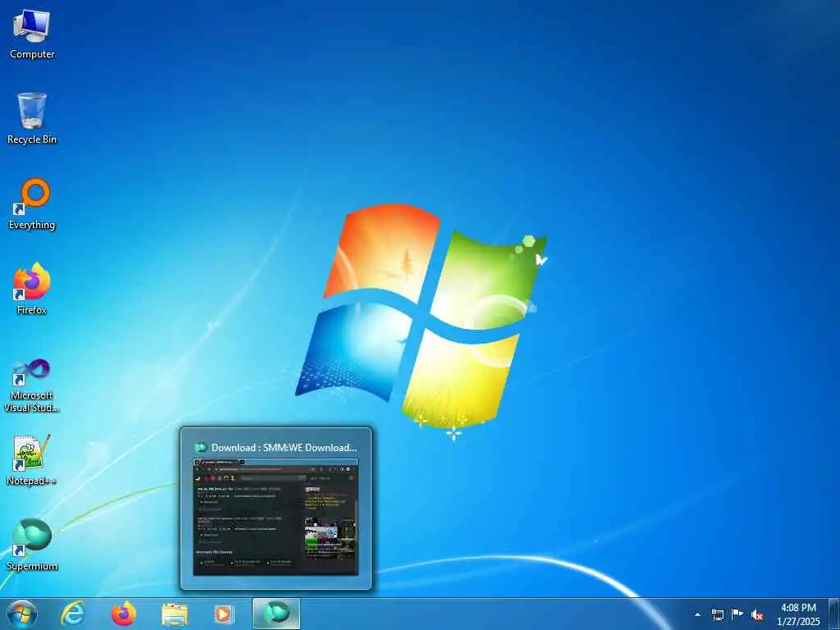The height and width of the screenshot is (630, 840).
Task: Select the Notepad++ desktop shortcut
Action: [32, 460]
